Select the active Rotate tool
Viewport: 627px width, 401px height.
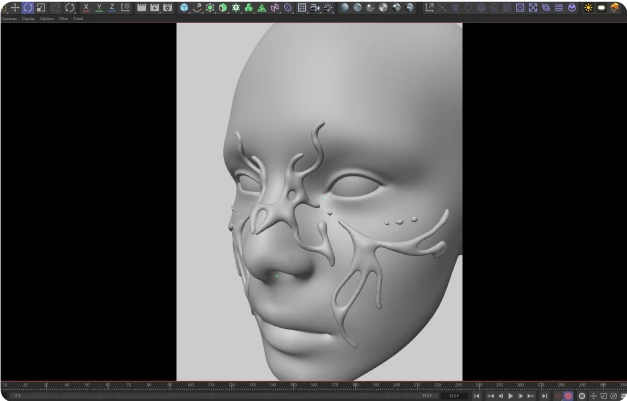(x=28, y=8)
